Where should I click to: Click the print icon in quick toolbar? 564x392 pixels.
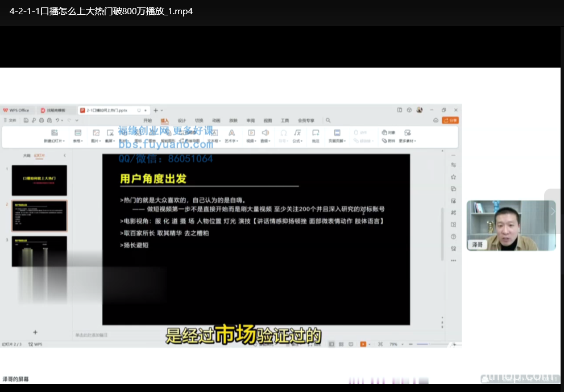(x=42, y=120)
